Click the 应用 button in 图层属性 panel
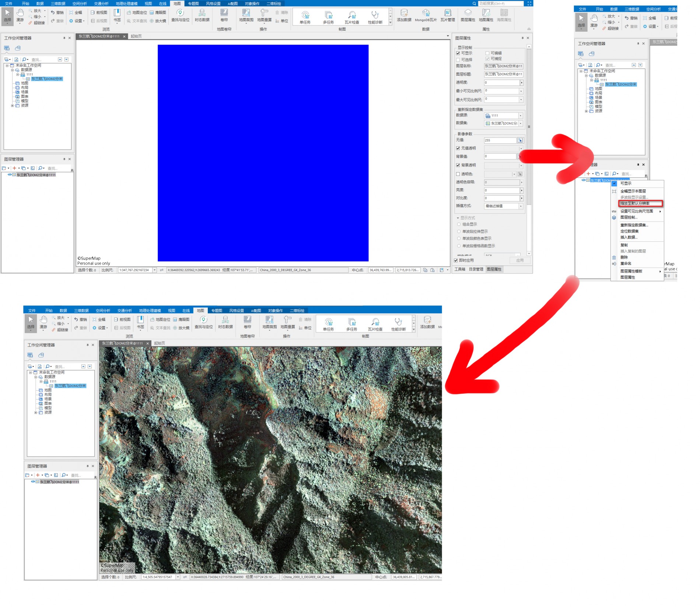Image resolution: width=700 pixels, height=607 pixels. pos(520,260)
